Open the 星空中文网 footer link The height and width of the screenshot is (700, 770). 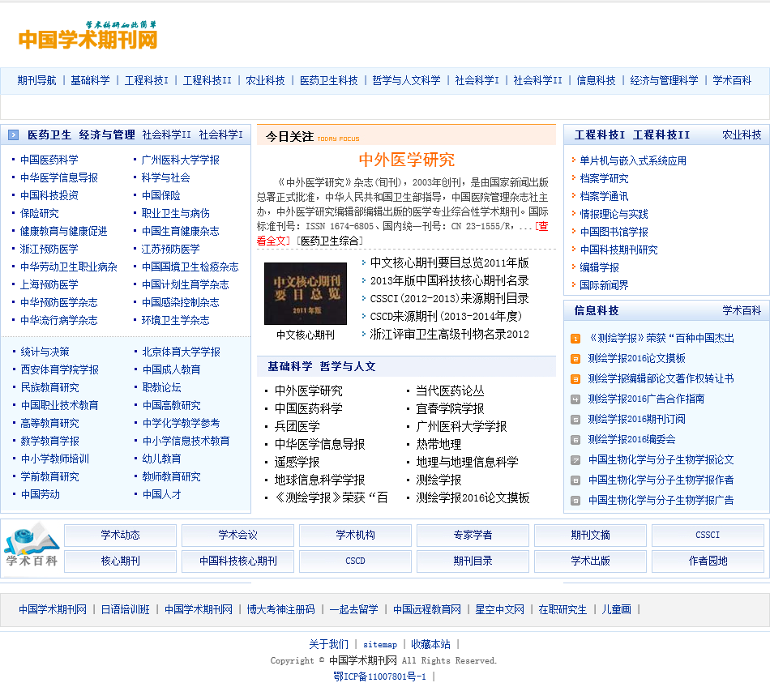point(499,610)
